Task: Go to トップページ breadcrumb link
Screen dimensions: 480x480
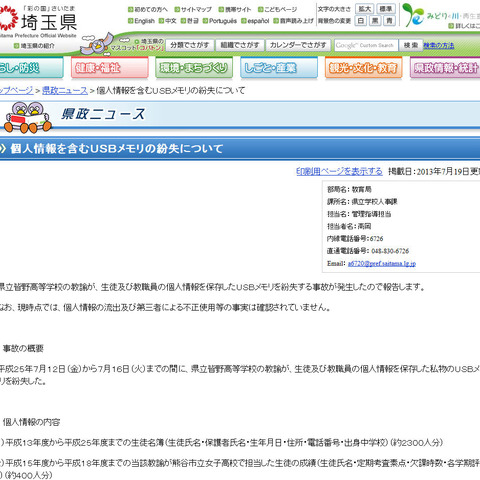Action: [16, 90]
